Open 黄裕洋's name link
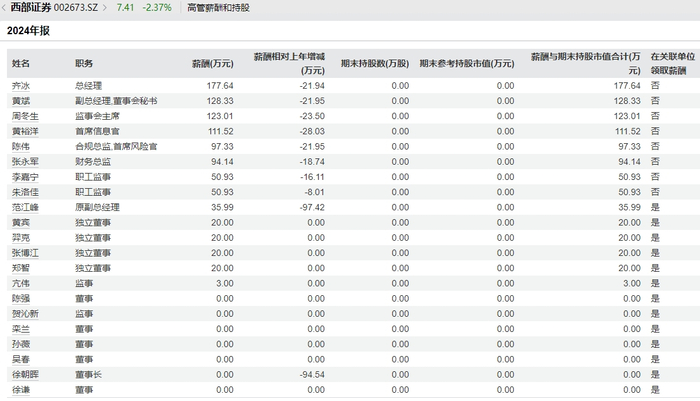 tap(25, 131)
